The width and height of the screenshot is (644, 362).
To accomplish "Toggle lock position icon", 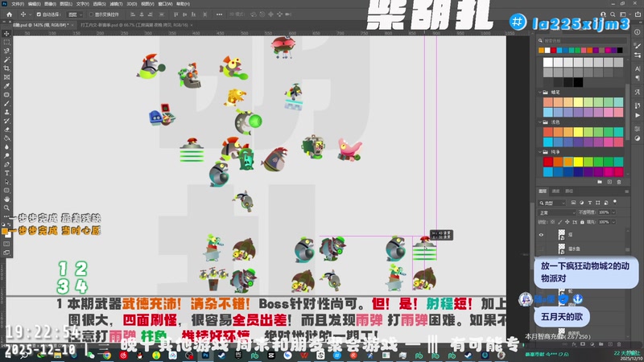I will [x=568, y=222].
